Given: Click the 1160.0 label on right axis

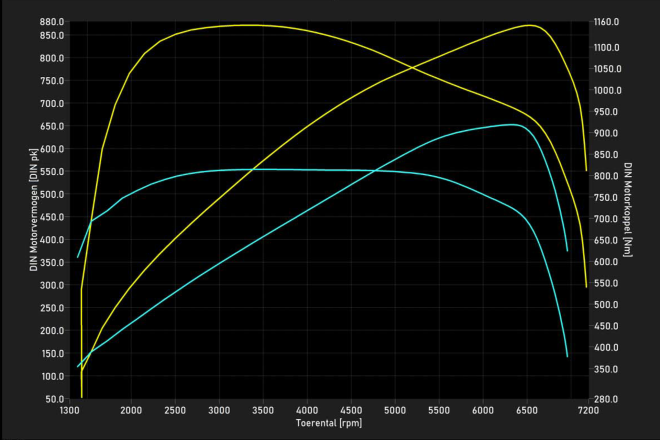Looking at the screenshot, I should pyautogui.click(x=608, y=21).
